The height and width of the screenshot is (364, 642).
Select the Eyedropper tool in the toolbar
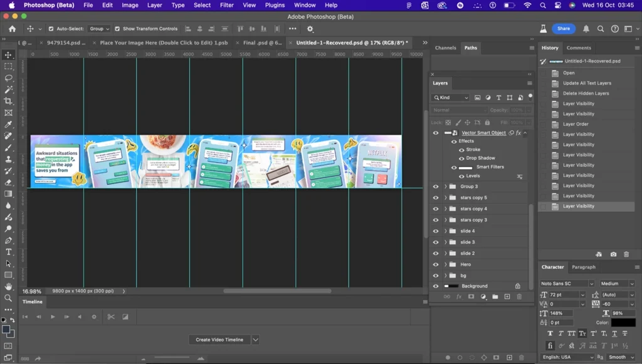click(8, 124)
